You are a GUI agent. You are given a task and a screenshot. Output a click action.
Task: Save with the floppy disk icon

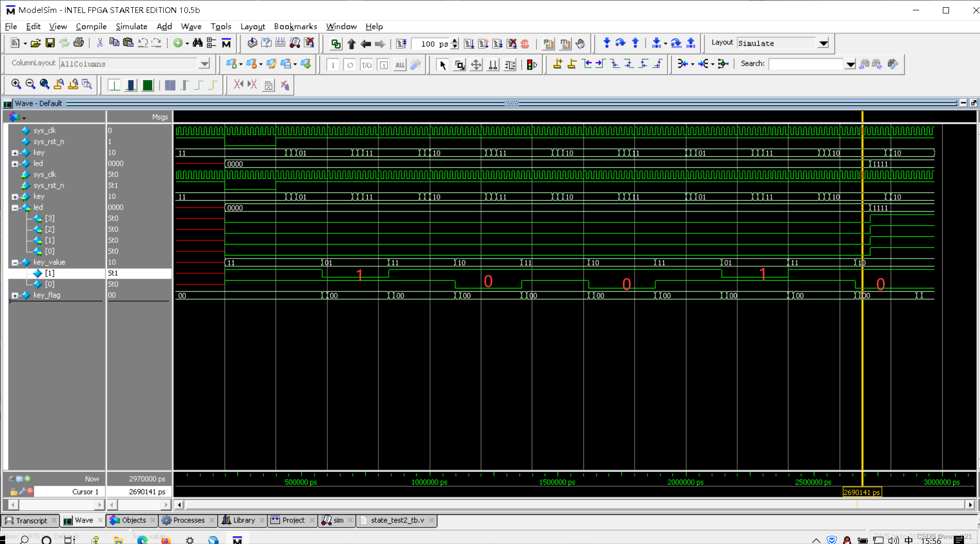50,43
